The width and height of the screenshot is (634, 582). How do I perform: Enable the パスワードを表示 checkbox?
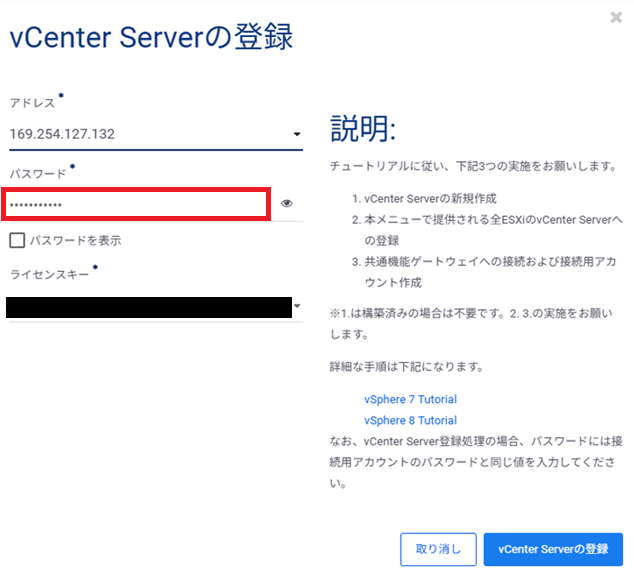pyautogui.click(x=17, y=240)
